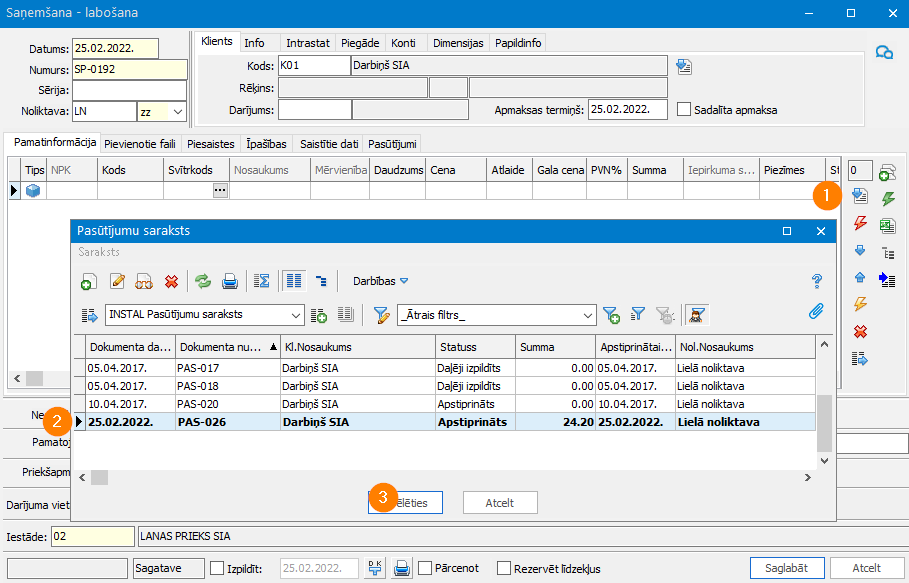The height and width of the screenshot is (583, 909).
Task: Click the red delete X icon in order list toolbar
Action: (171, 282)
